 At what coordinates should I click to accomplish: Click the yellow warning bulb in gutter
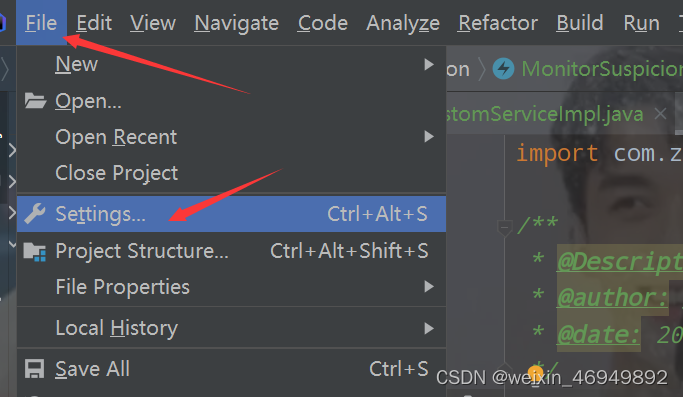pyautogui.click(x=535, y=373)
